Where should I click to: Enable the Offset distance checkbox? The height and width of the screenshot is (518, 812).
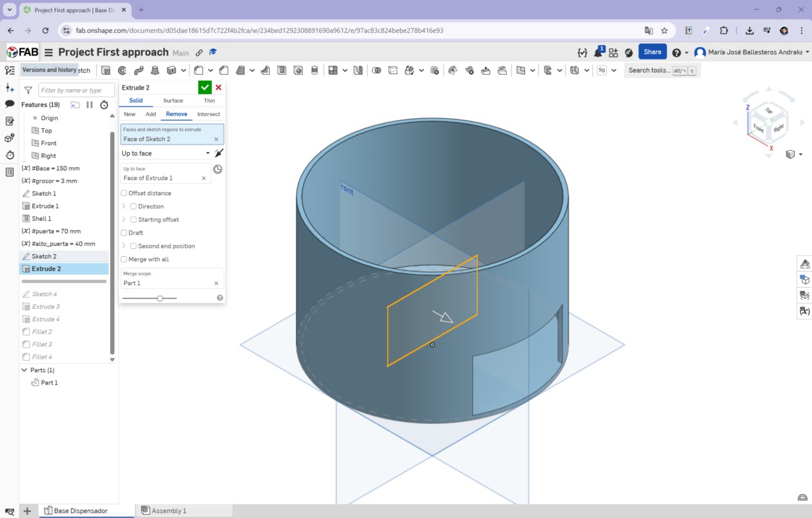point(124,194)
